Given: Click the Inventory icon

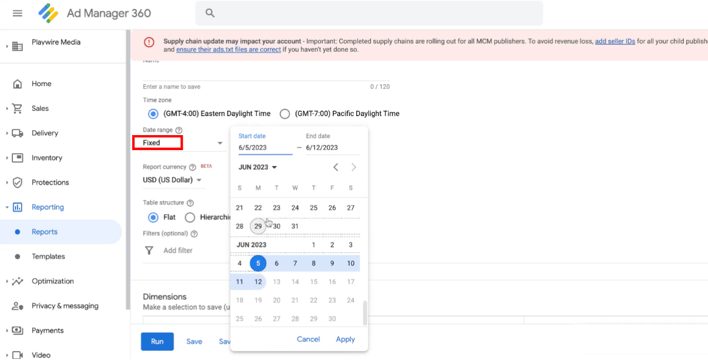Looking at the screenshot, I should pos(17,157).
